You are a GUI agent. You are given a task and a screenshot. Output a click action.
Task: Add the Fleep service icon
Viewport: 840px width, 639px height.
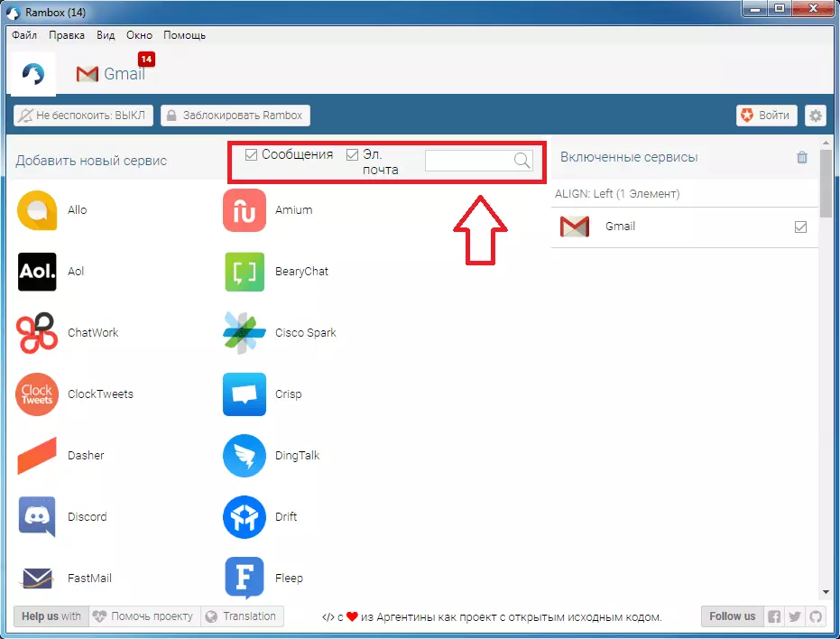click(245, 579)
